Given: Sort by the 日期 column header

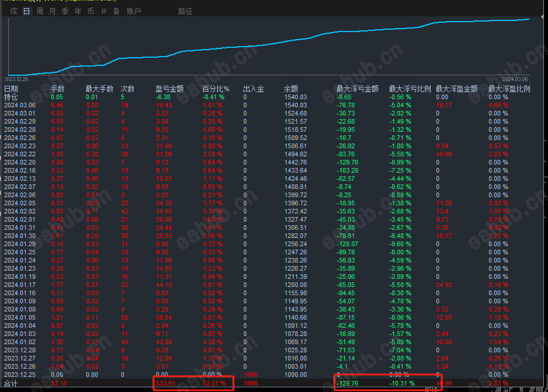Looking at the screenshot, I should (x=11, y=89).
